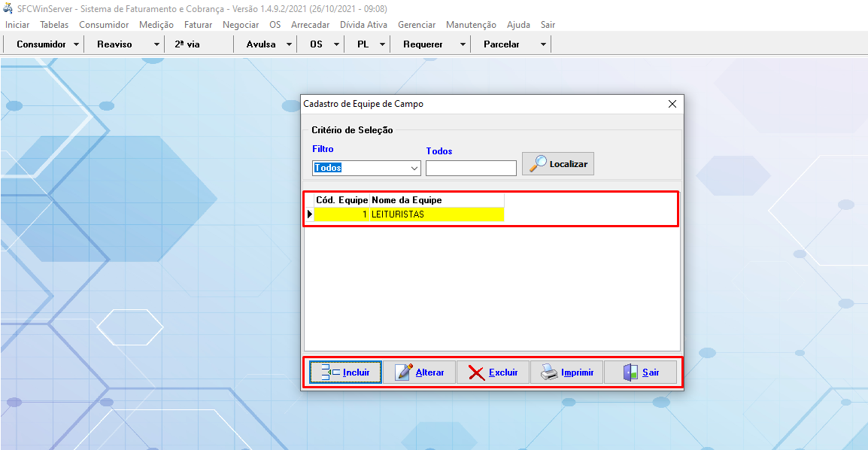Focus the Todos search text field
This screenshot has width=868, height=450.
click(471, 169)
